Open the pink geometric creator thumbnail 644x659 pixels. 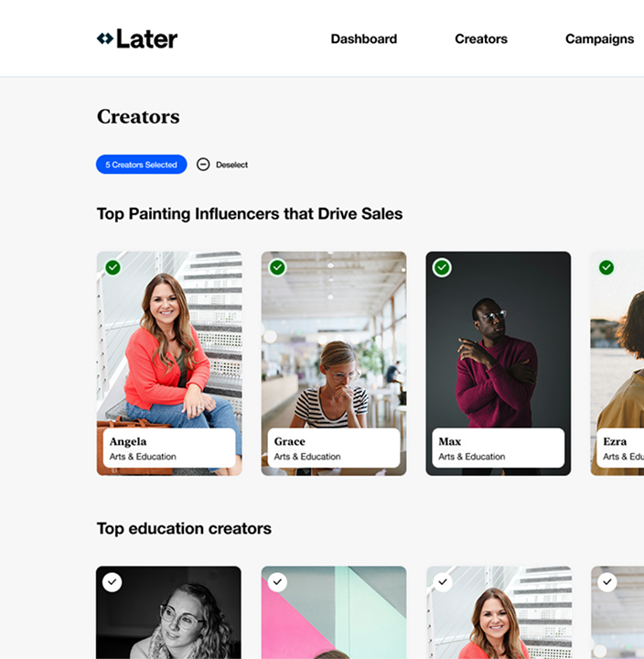click(334, 612)
